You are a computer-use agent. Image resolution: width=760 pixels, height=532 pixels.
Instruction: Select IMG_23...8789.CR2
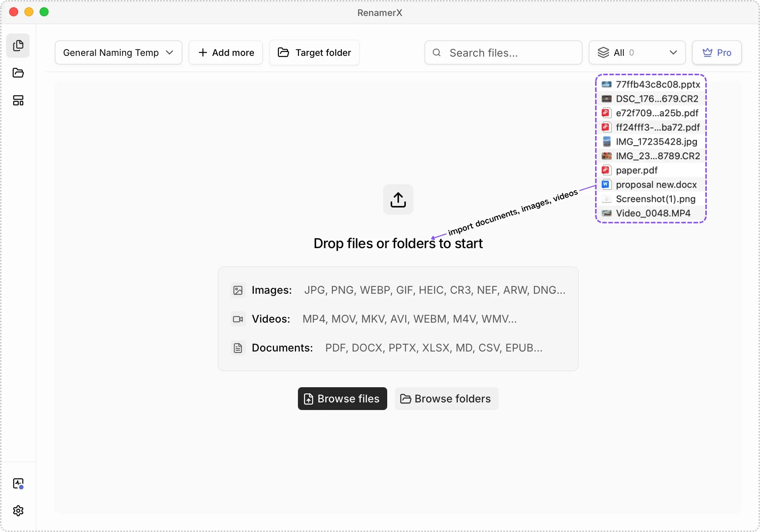[x=651, y=156]
